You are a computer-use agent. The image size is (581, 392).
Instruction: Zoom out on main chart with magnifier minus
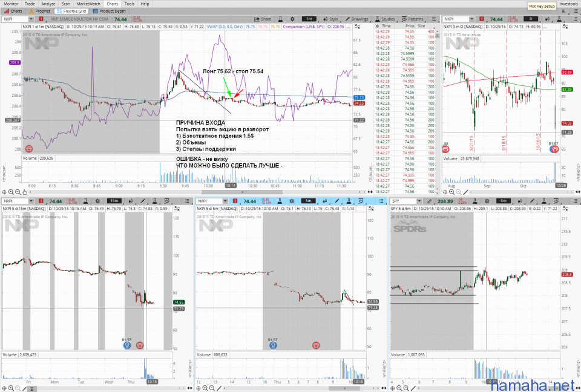coord(18,192)
